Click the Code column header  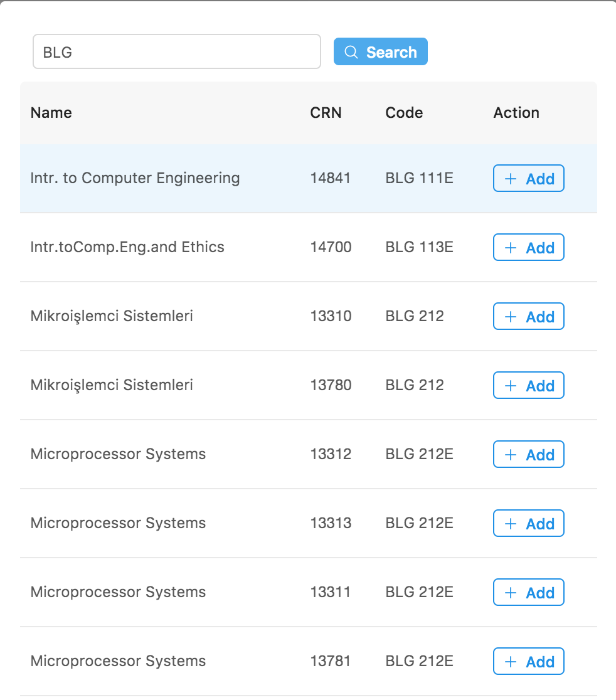[x=404, y=112]
